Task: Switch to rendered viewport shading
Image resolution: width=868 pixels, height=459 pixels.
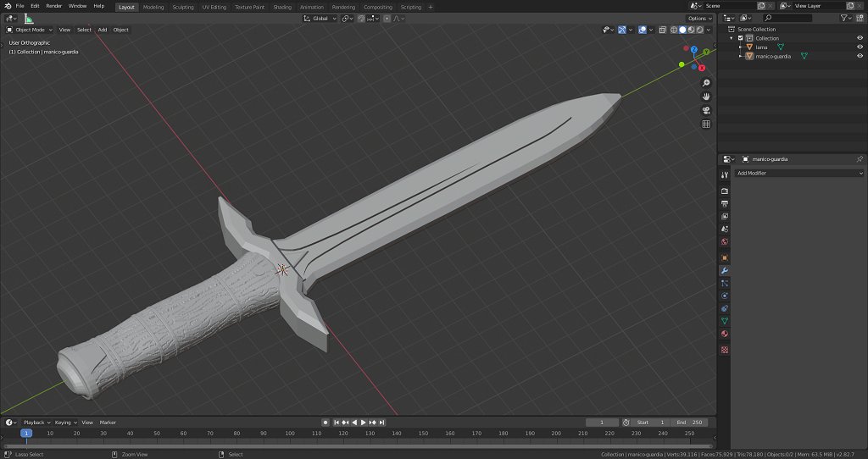Action: tap(699, 30)
